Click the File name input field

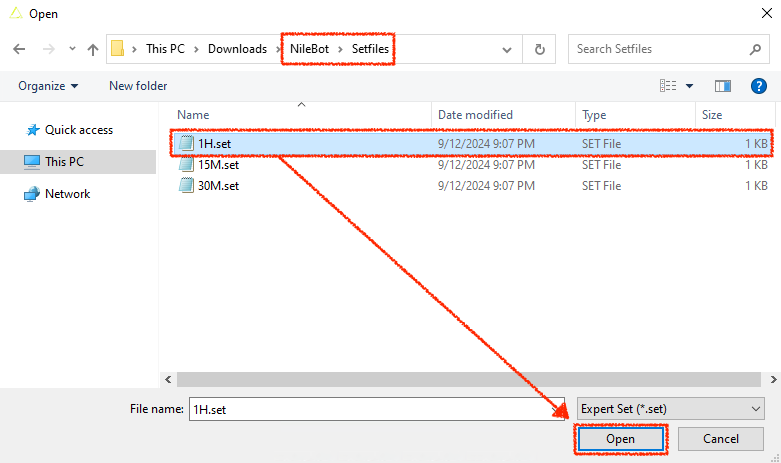377,409
